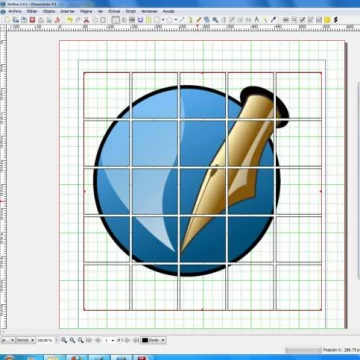360x360 pixels.
Task: Zoom out with the first bottom magnifier
Action: [x=64, y=340]
